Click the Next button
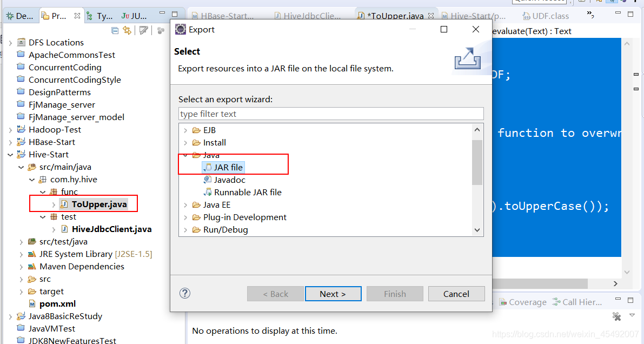The width and height of the screenshot is (644, 344). [333, 294]
